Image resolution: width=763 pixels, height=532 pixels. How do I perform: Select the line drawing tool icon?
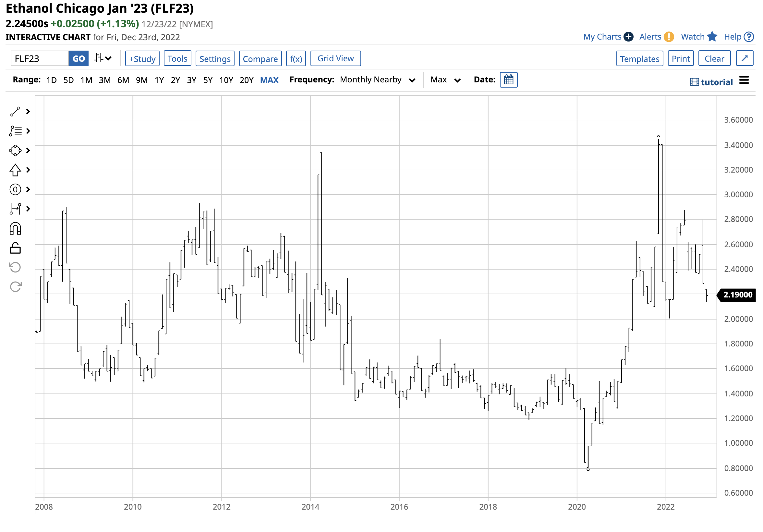[x=15, y=112]
